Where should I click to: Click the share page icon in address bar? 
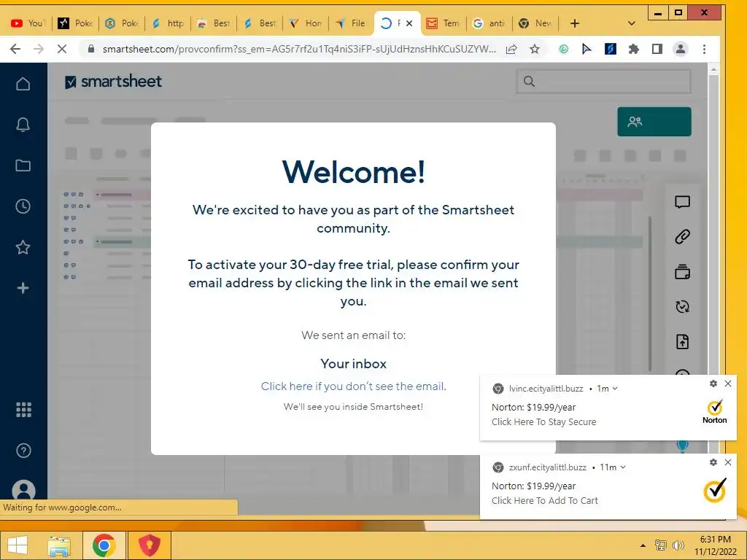point(511,49)
